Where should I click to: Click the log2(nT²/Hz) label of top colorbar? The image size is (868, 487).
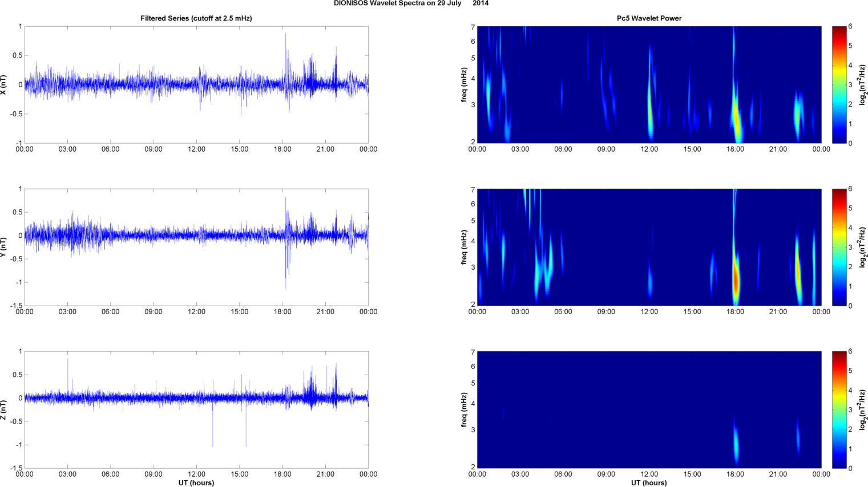pos(863,84)
